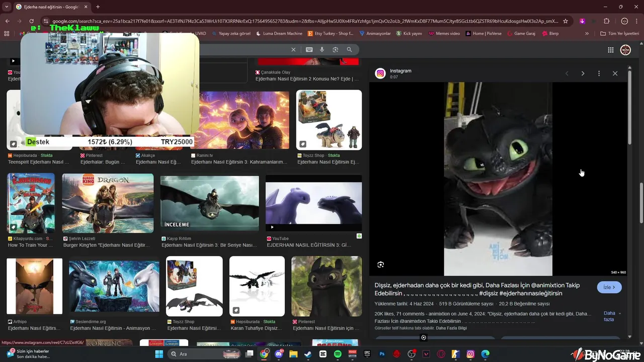This screenshot has width=644, height=362.
Task: Open Hepsiburada Karan Tuhafiye dragon thumbnail
Action: [257, 287]
